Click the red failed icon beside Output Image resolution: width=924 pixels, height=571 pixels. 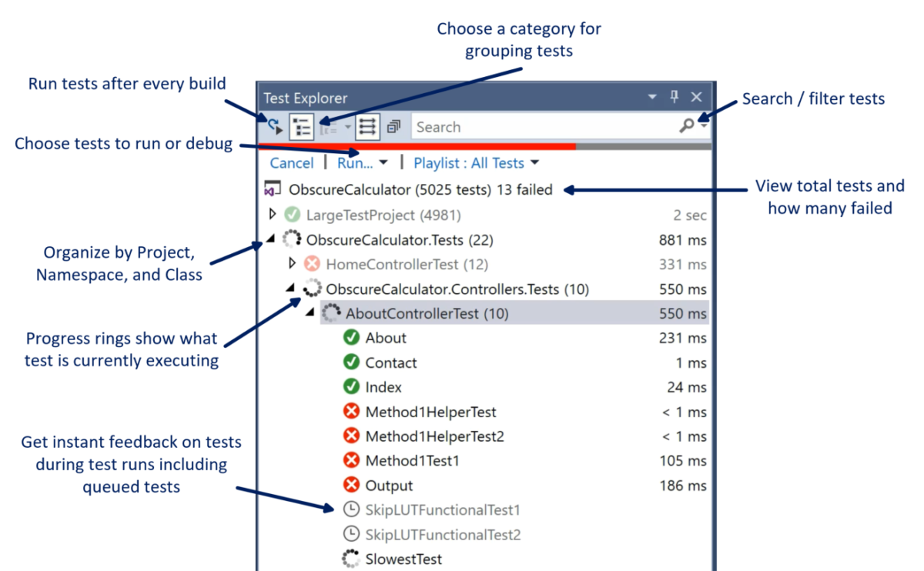[350, 486]
